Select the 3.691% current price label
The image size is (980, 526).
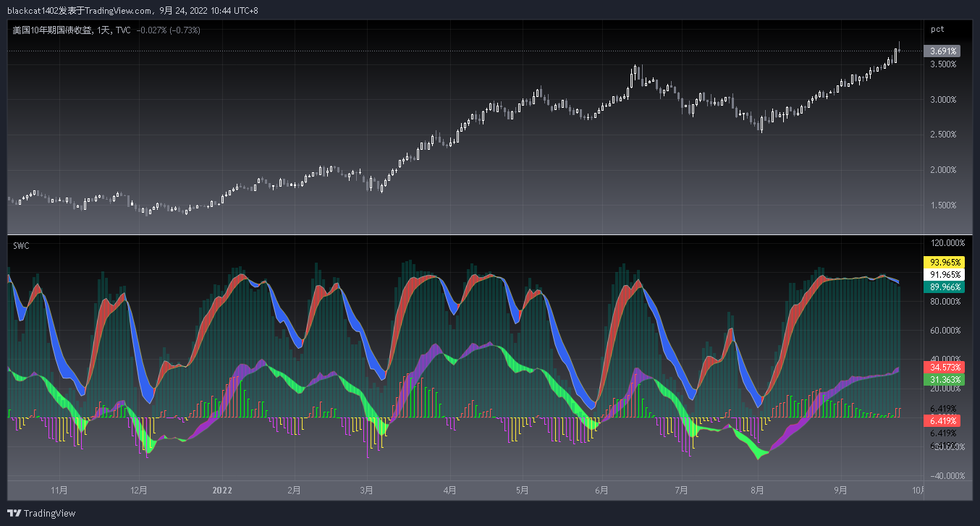point(943,51)
